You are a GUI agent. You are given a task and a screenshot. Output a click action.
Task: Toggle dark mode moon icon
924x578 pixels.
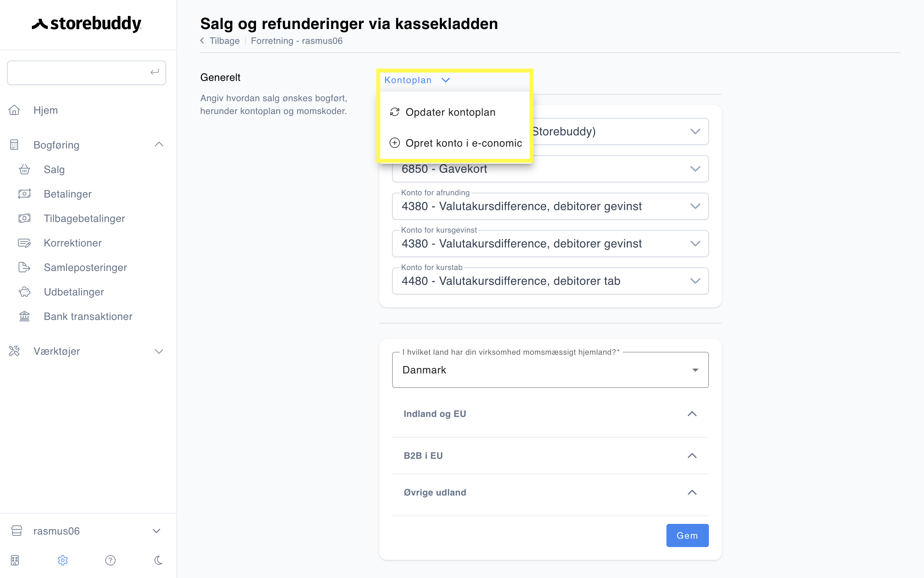(158, 560)
